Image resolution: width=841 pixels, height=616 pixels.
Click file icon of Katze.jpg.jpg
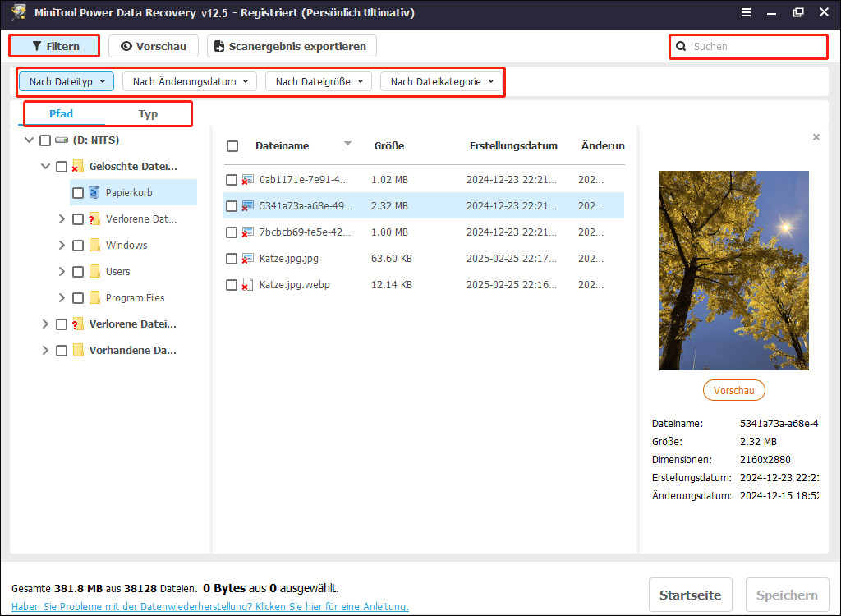pyautogui.click(x=247, y=259)
